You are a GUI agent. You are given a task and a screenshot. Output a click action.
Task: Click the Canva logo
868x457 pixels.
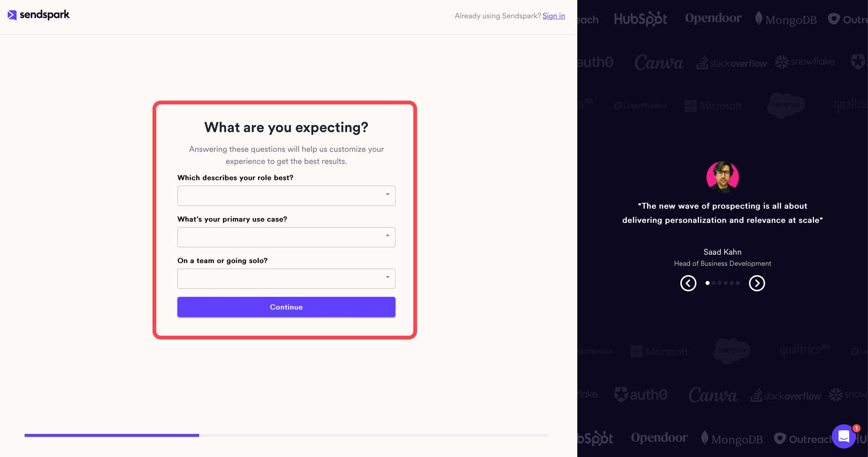(658, 62)
